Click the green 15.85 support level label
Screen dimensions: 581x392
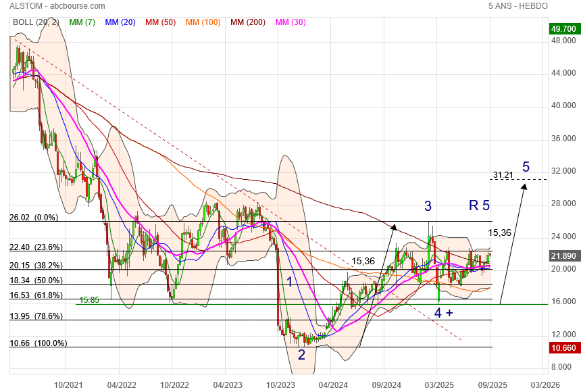89,299
